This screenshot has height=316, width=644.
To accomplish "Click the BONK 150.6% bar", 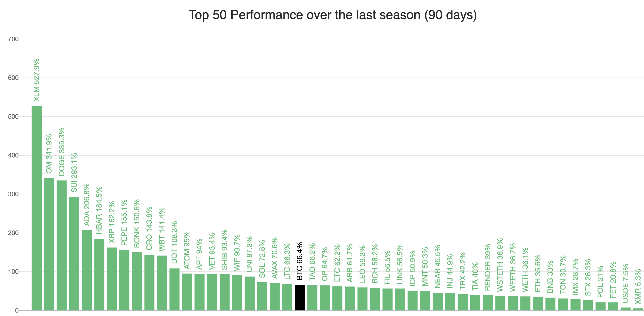I will click(137, 281).
